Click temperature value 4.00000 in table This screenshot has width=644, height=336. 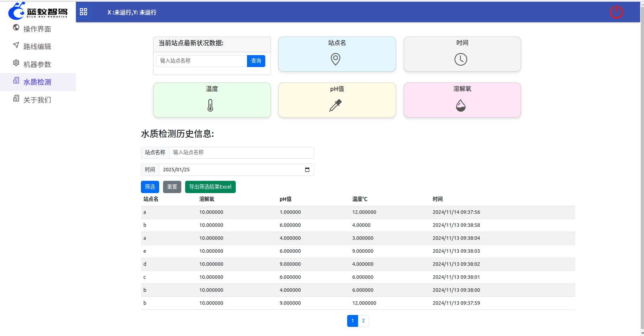pos(361,225)
